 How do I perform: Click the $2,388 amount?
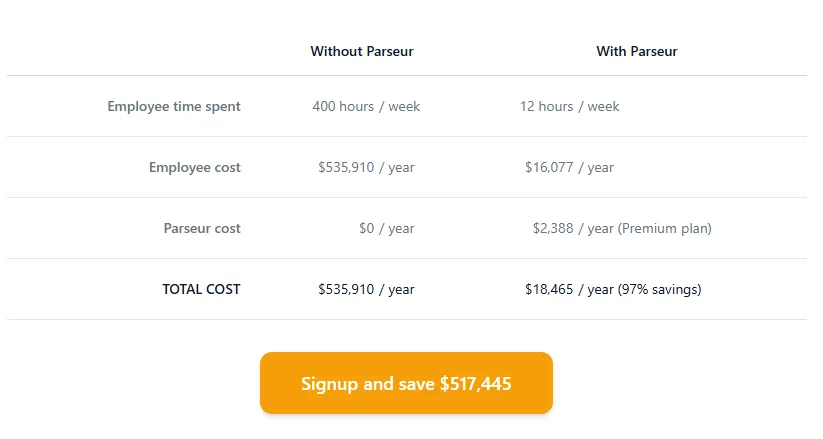pos(553,228)
